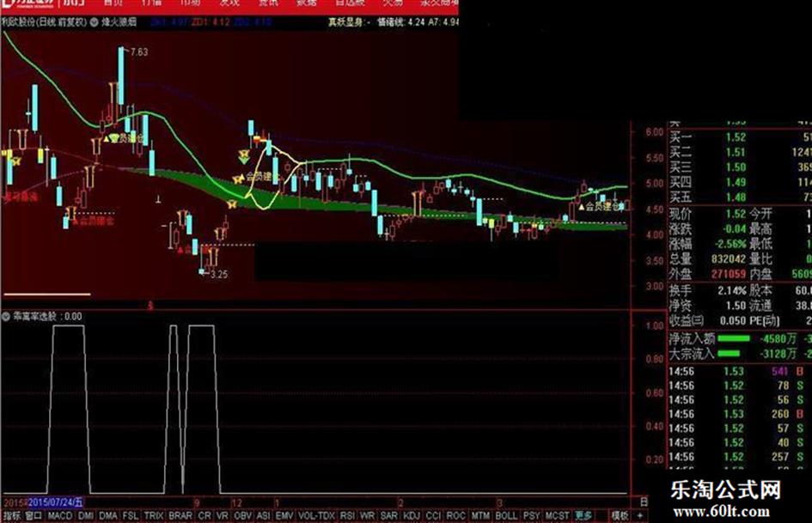This screenshot has height=523, width=812.
Task: Switch to CR indicator
Action: tap(205, 516)
